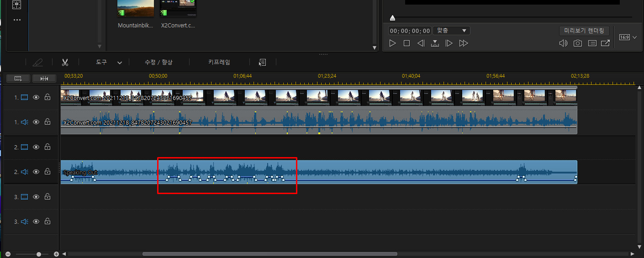Click the preview volume speaker icon

point(564,43)
